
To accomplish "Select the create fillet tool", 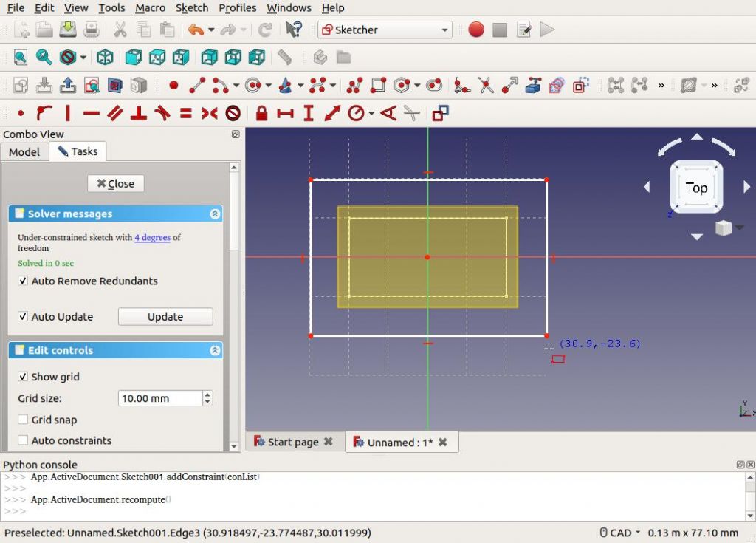I will point(462,86).
